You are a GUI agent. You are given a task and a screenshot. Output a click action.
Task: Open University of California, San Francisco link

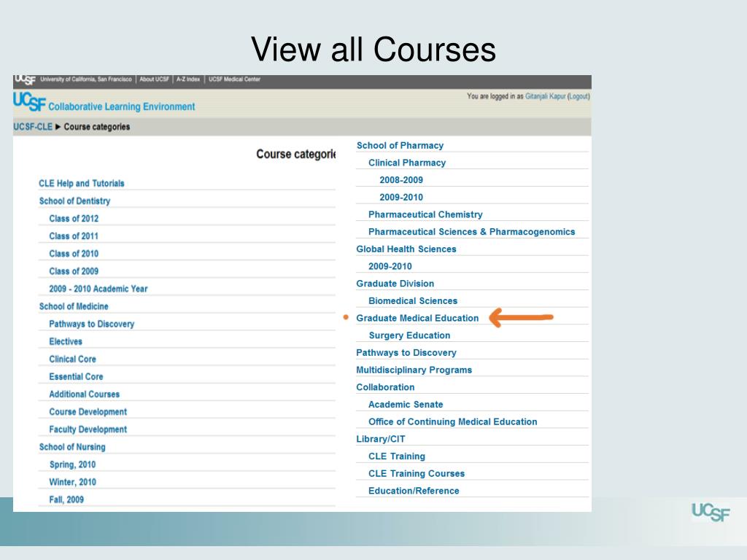(x=86, y=79)
